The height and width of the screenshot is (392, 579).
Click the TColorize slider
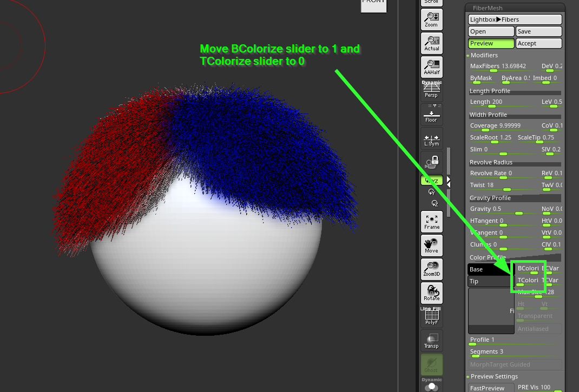[528, 281]
